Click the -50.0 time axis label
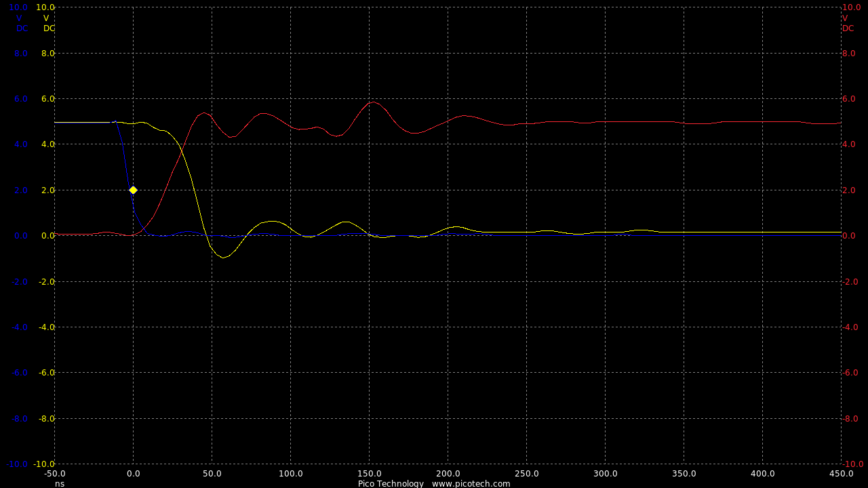The image size is (868, 488). 54,474
